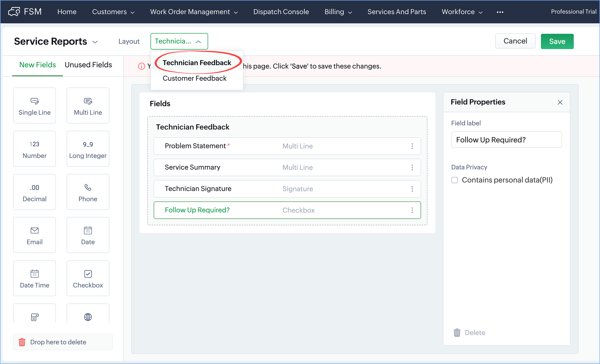The image size is (600, 364).
Task: Open the Layout dropdown selector
Action: [179, 41]
